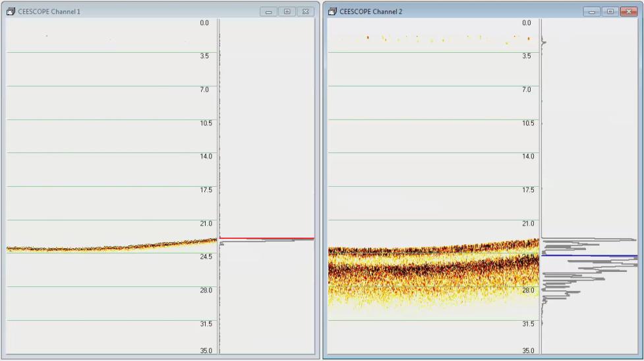Close the CEESCOPE Channel 1 window
The width and height of the screenshot is (644, 361).
pyautogui.click(x=305, y=11)
